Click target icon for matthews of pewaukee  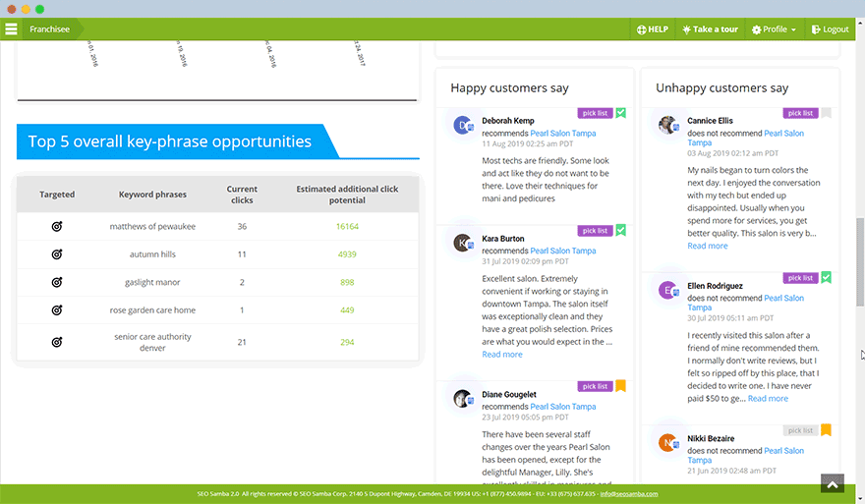[x=57, y=226]
